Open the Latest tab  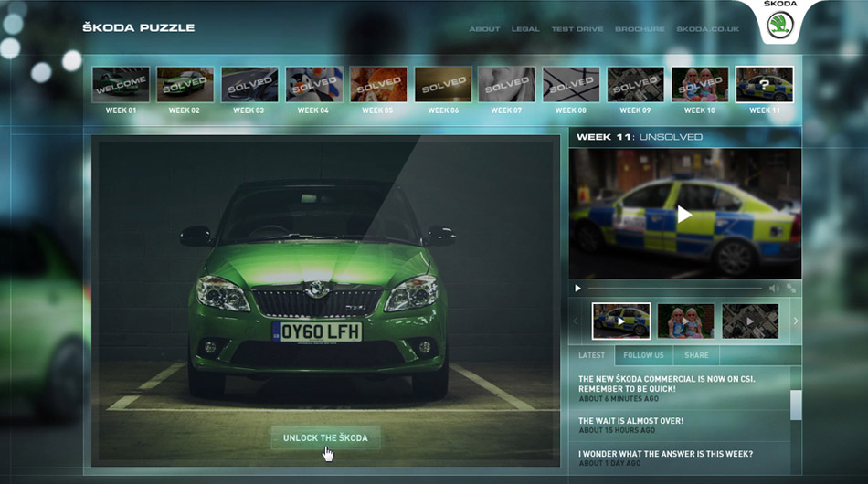click(592, 355)
